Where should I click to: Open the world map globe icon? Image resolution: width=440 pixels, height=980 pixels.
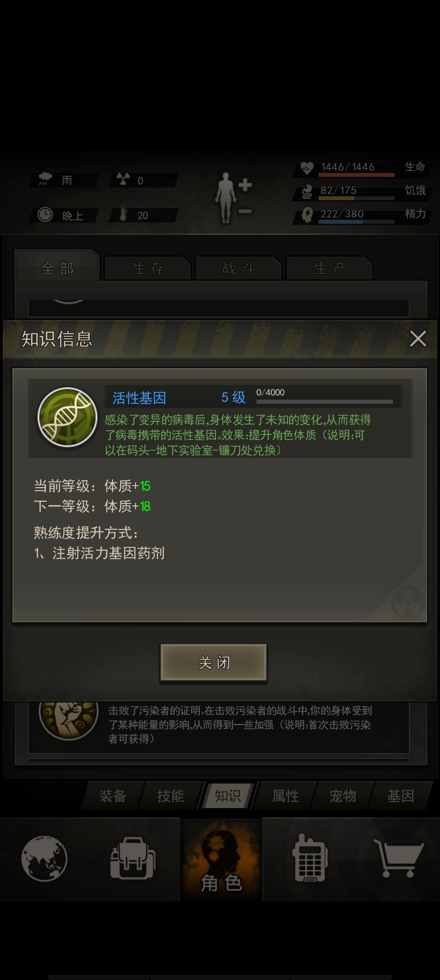[x=44, y=859]
